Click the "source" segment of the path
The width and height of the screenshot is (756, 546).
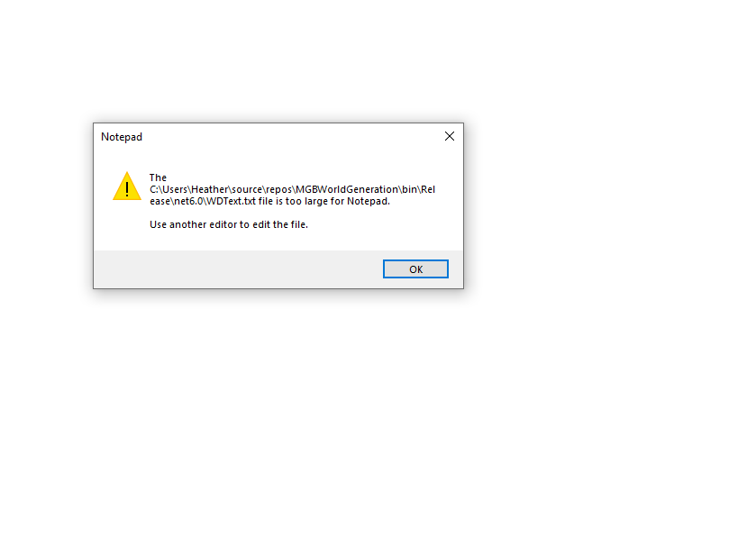(247, 189)
